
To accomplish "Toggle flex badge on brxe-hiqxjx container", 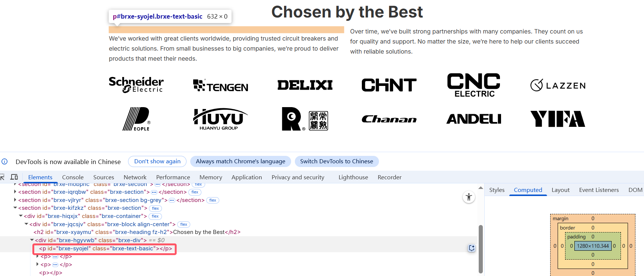I will coord(155,216).
